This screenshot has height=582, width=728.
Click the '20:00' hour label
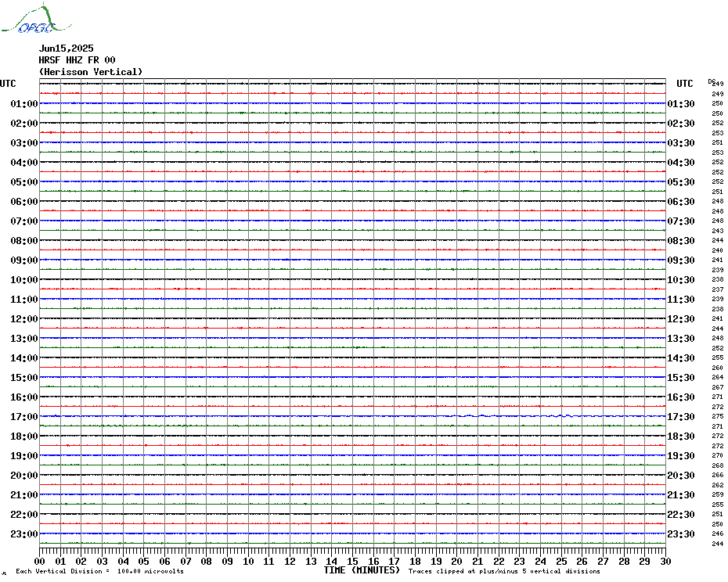coord(24,476)
